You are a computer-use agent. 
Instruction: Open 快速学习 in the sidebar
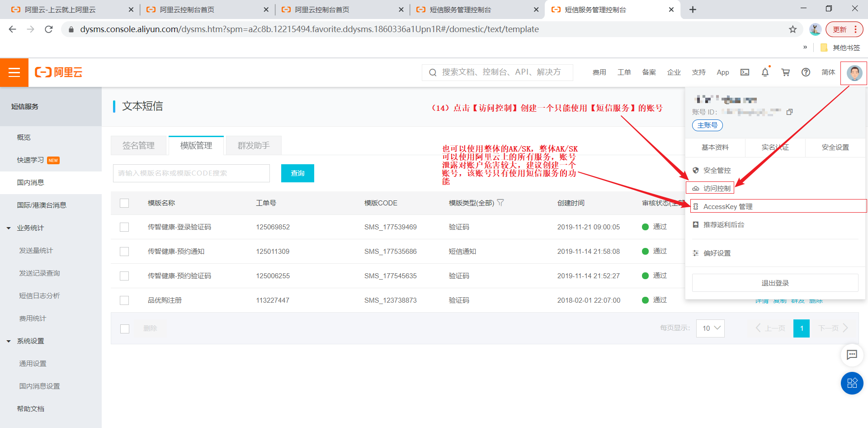[31, 160]
